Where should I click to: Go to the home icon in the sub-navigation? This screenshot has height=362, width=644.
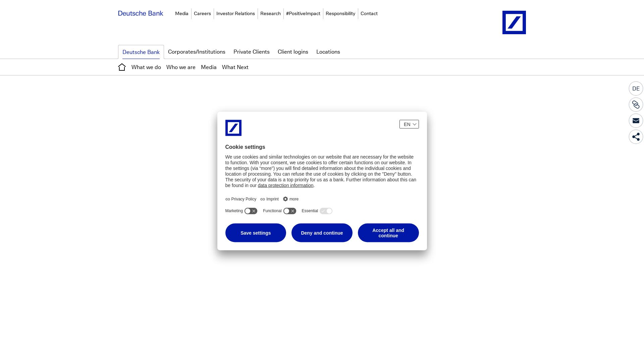(x=122, y=67)
